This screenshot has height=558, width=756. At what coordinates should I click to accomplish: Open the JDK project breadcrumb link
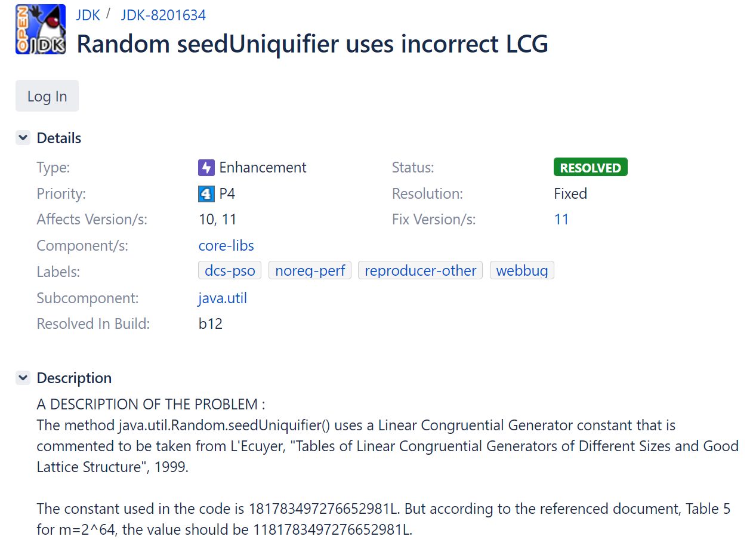88,15
